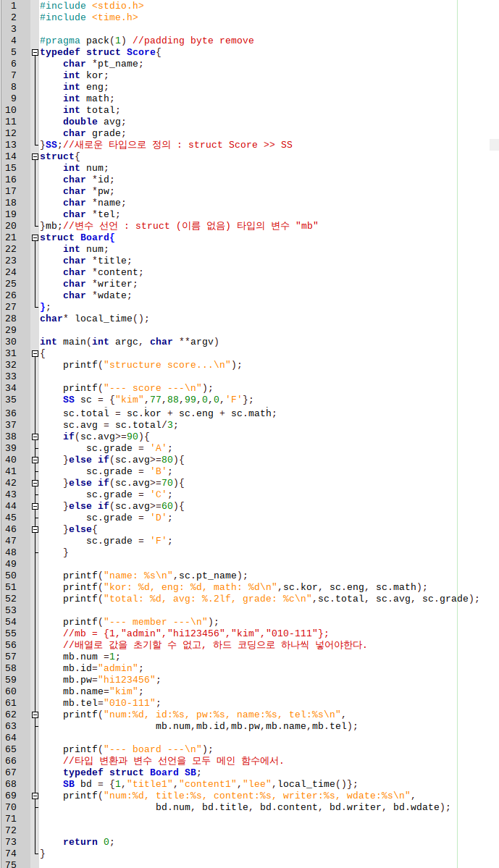Image resolution: width=499 pixels, height=868 pixels.
Task: Click the "sc.grade = 'A';" statement
Action: tap(130, 448)
